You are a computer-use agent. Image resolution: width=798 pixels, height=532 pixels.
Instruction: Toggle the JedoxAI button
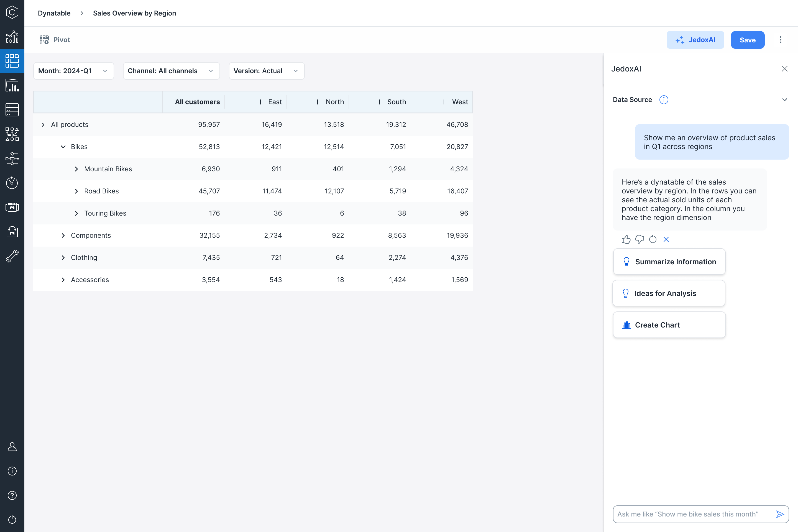point(695,40)
